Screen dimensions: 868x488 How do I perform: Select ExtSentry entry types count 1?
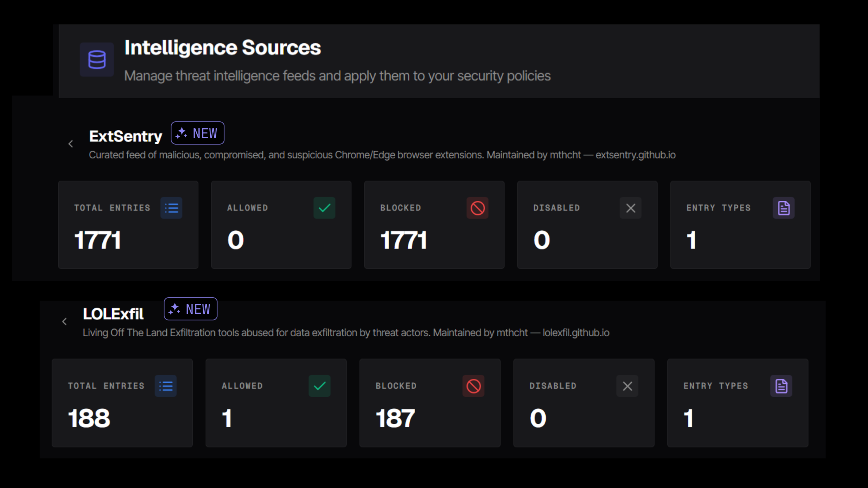point(691,240)
